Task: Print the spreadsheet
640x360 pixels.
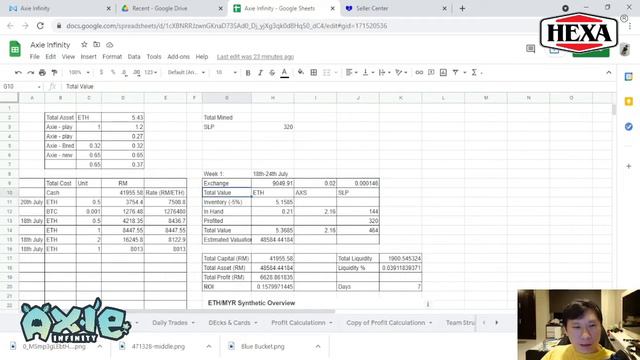Action: point(42,73)
